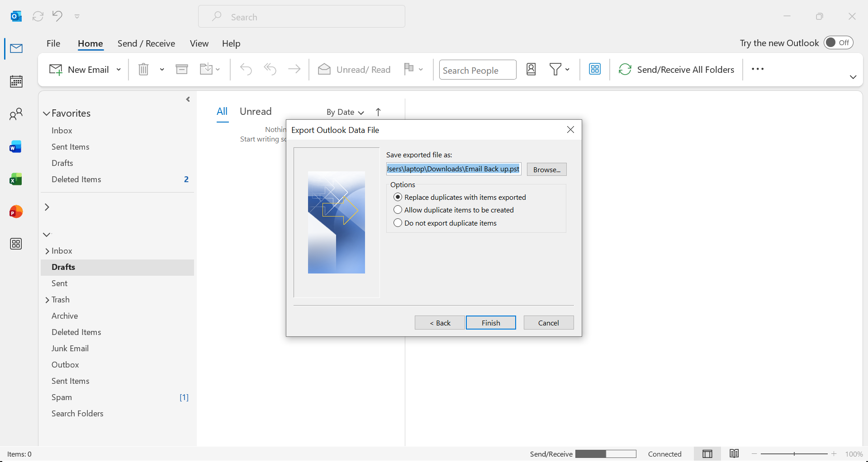This screenshot has width=868, height=462.
Task: Click the top Search bar
Action: click(302, 17)
